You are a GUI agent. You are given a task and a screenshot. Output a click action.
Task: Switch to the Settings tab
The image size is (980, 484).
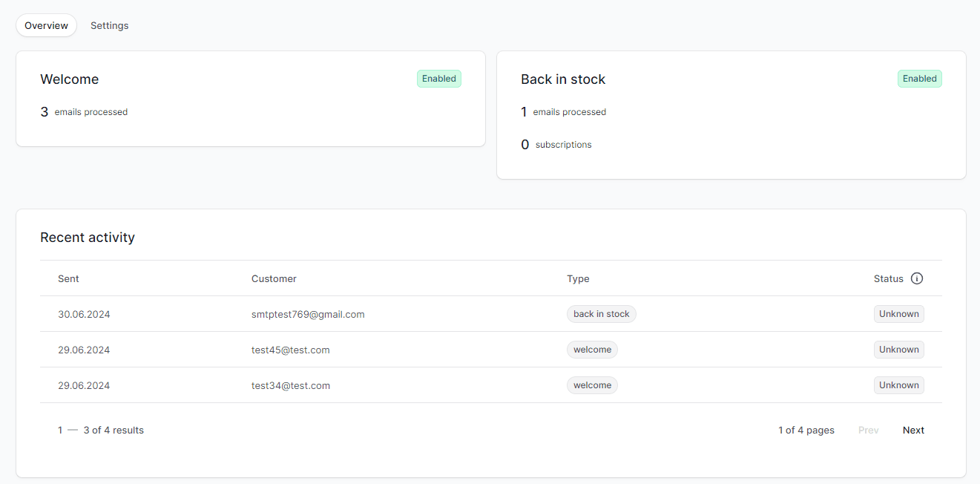pos(109,25)
